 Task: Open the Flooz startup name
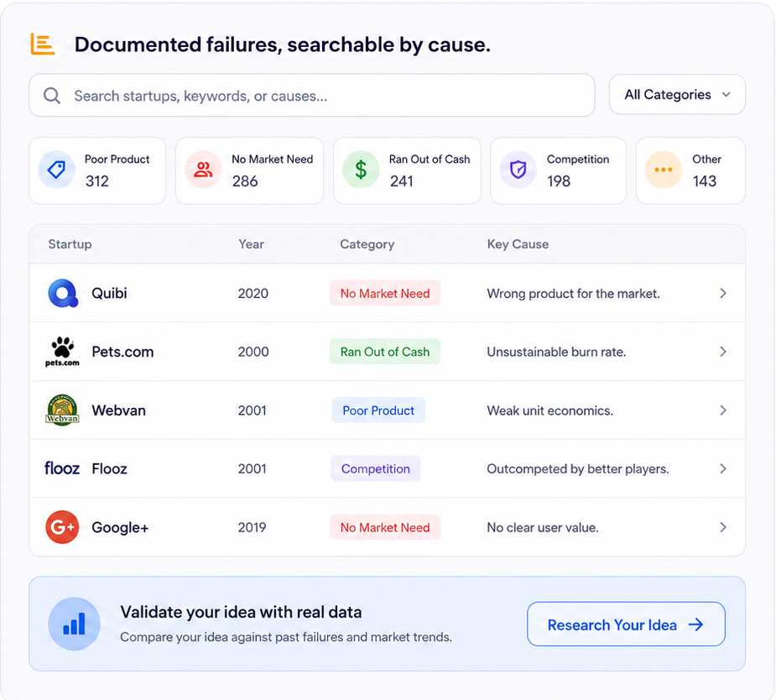[109, 468]
